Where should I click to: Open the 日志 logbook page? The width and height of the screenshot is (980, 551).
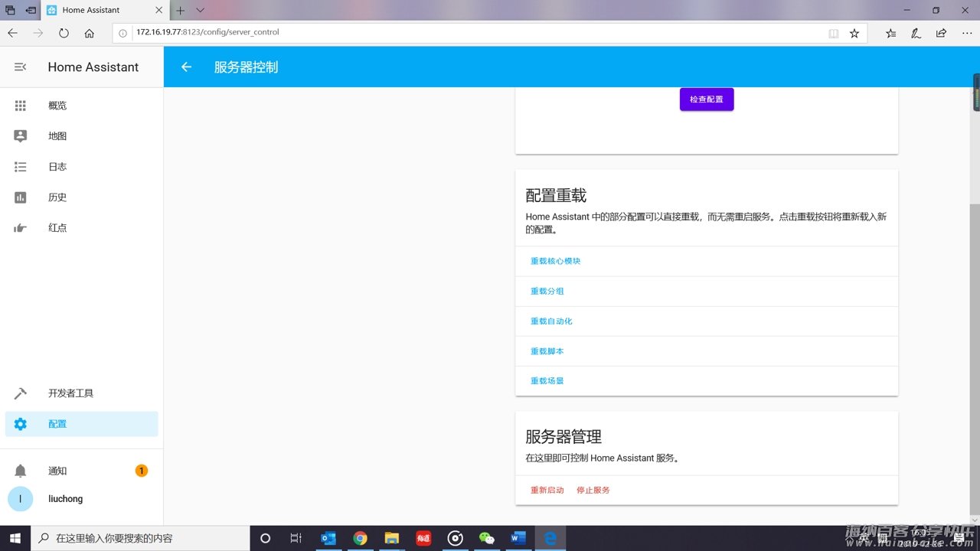(x=82, y=167)
